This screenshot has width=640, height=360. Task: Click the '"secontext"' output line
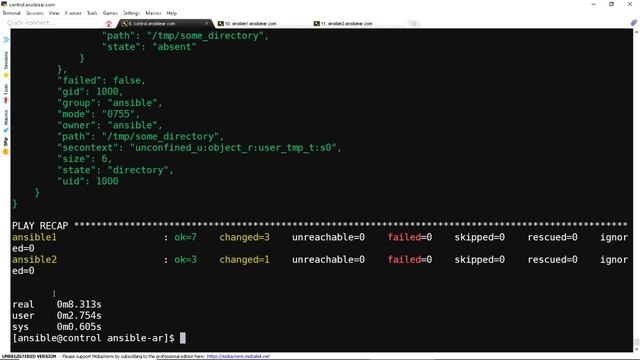pyautogui.click(x=199, y=148)
